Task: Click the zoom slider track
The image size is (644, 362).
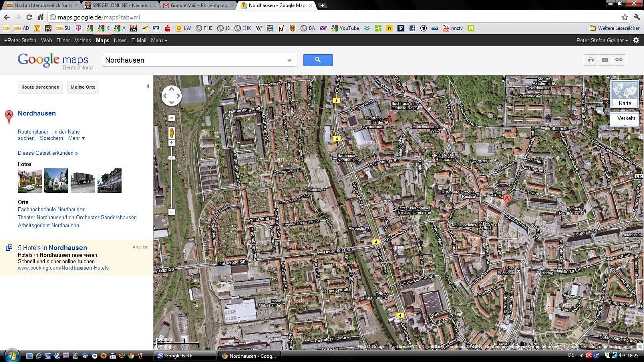Action: click(171, 181)
